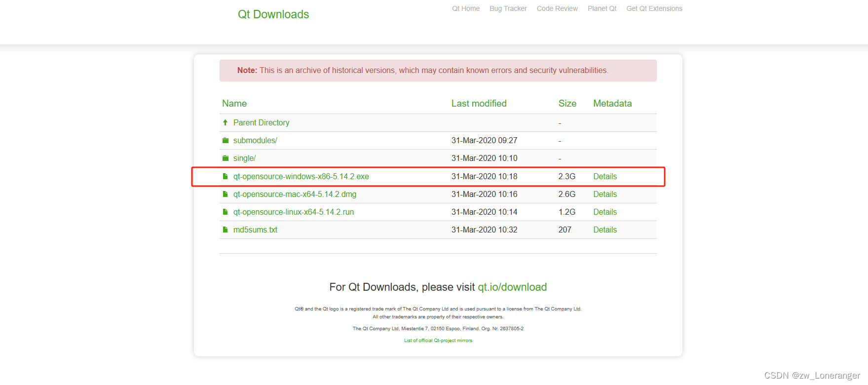The height and width of the screenshot is (385, 868).
Task: Sort listing by Name column
Action: [x=234, y=103]
